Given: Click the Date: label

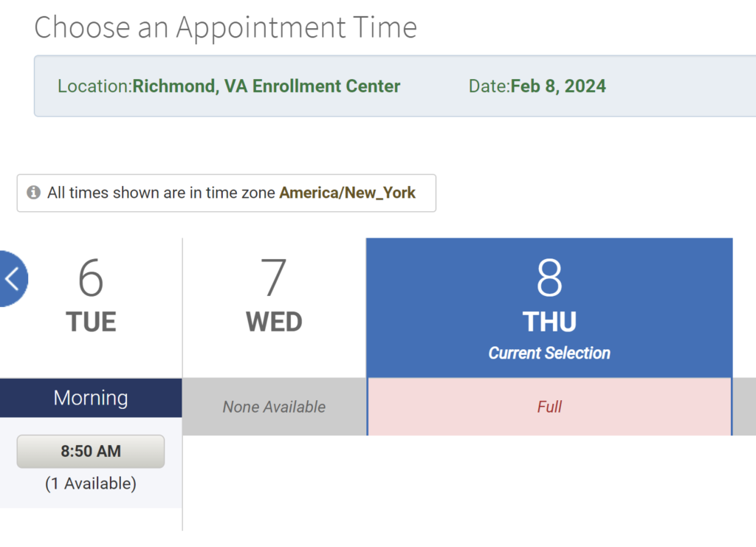Looking at the screenshot, I should coord(489,86).
